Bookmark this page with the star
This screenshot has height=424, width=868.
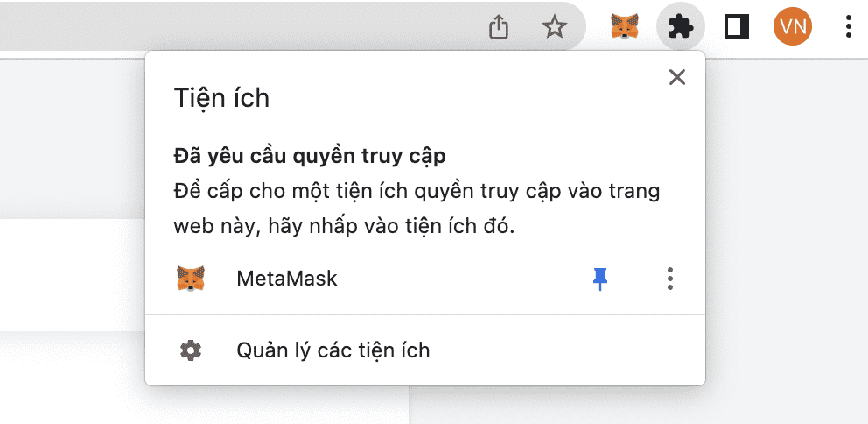click(x=555, y=28)
